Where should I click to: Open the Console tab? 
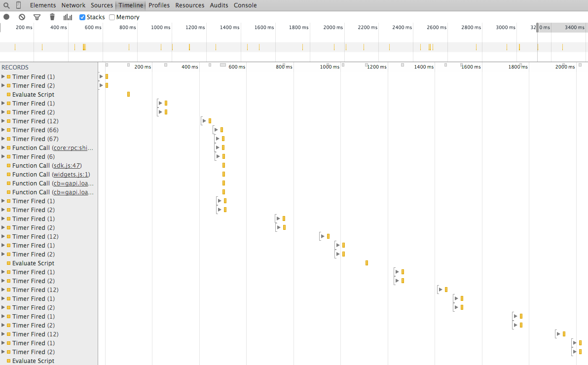coord(245,5)
